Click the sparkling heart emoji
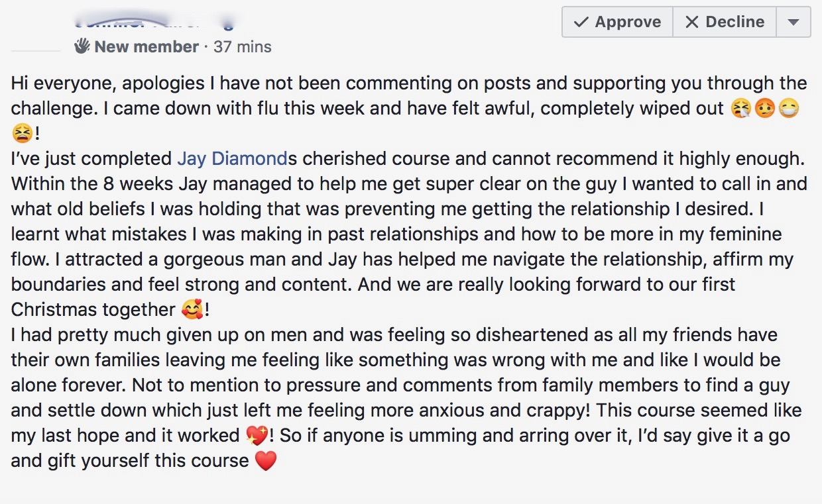This screenshot has height=504, width=822. (255, 435)
